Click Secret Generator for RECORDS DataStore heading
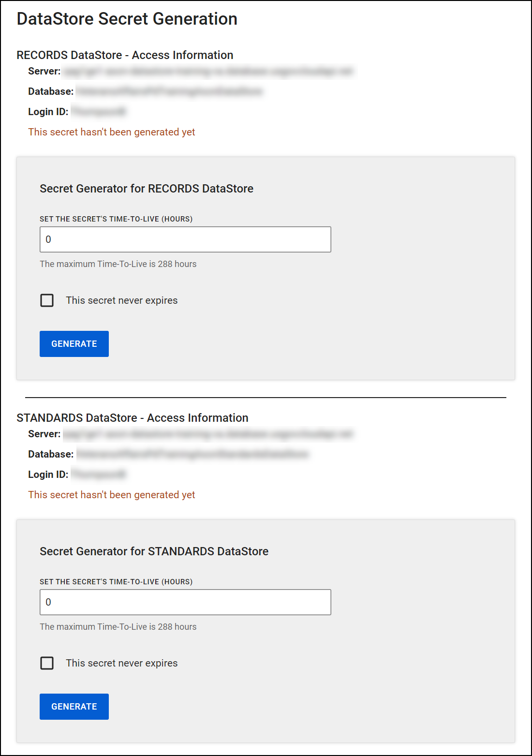The height and width of the screenshot is (756, 532). click(147, 189)
